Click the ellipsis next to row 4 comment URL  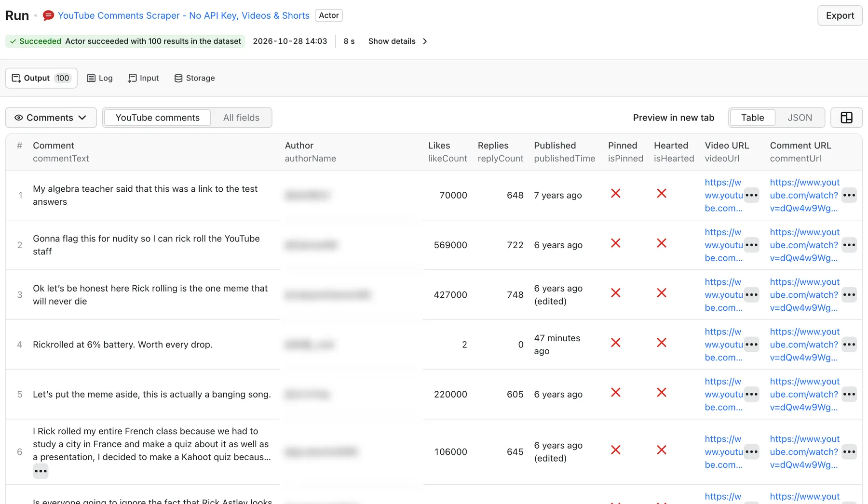pyautogui.click(x=849, y=344)
